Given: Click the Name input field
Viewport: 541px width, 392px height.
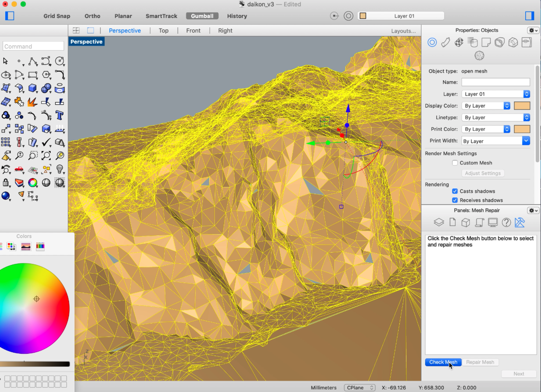Looking at the screenshot, I should point(496,82).
